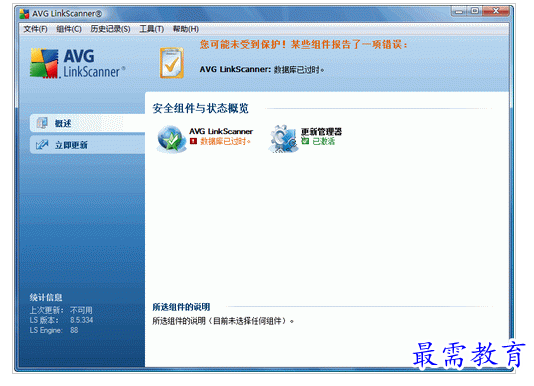Close the AVG LinkScanner window

point(496,11)
